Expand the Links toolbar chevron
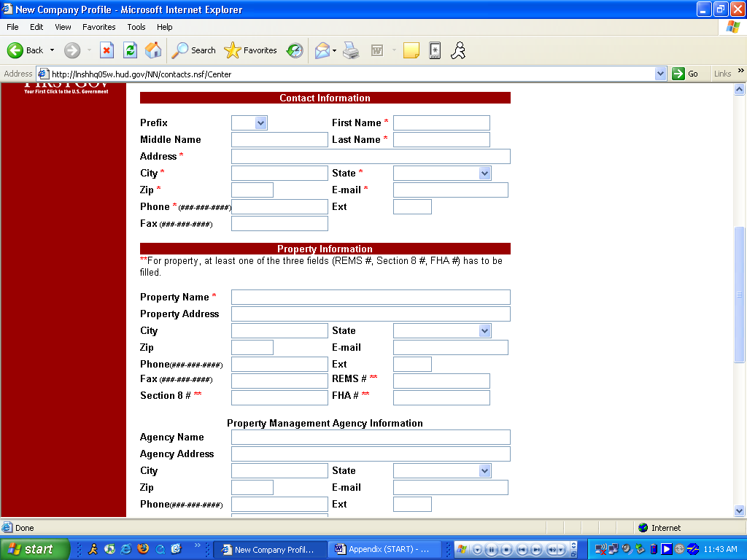747x560 pixels. pos(741,71)
